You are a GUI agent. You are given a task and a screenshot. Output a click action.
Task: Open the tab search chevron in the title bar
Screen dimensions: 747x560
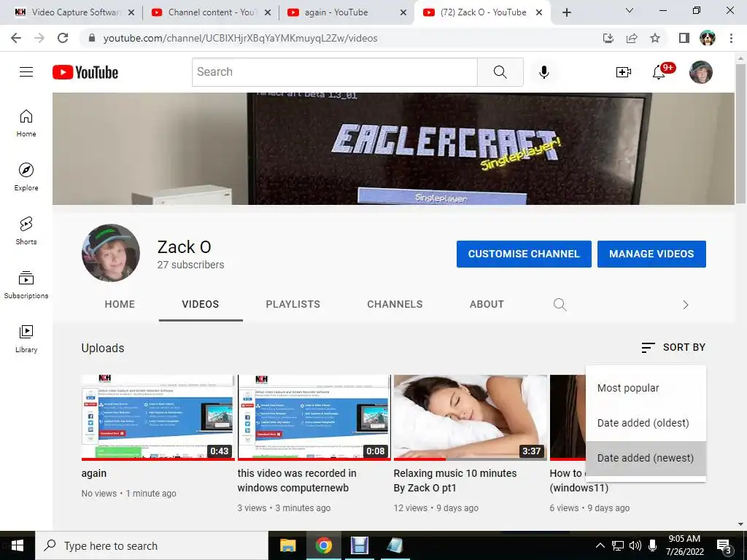[630, 10]
